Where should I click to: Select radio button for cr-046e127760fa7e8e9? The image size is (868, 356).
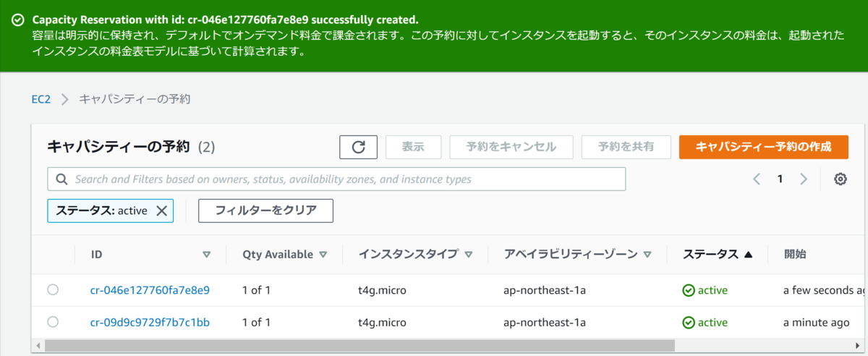[x=53, y=289]
